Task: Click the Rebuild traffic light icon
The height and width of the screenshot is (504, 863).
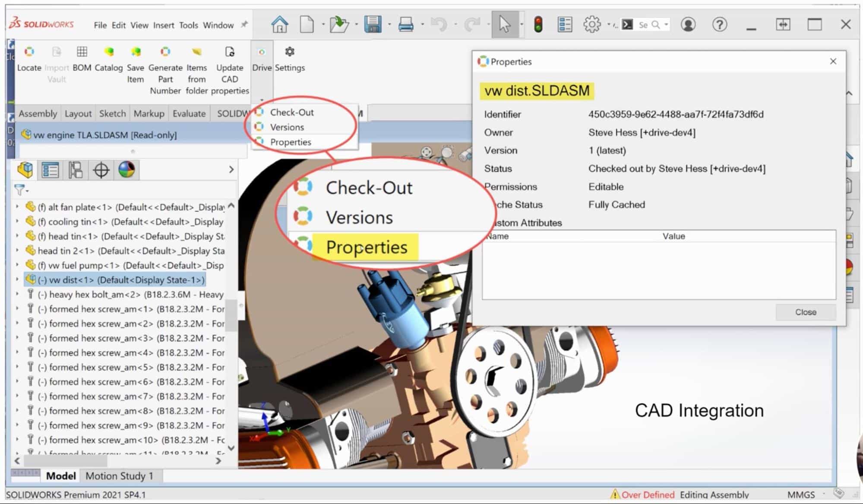Action: 538,24
